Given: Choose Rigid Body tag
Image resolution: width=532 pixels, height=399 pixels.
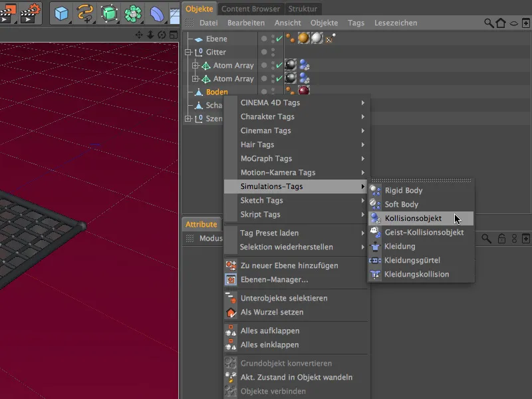Looking at the screenshot, I should tap(421, 190).
